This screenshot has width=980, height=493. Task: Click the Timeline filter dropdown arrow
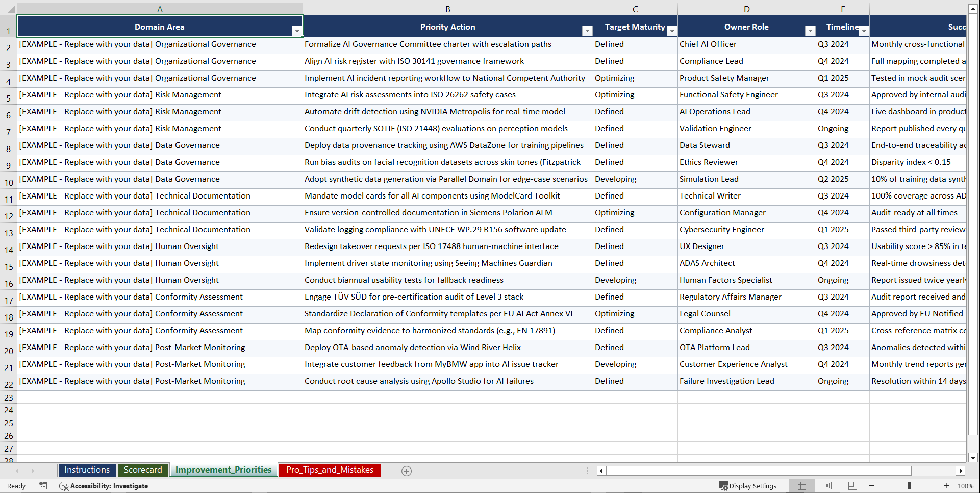[864, 31]
